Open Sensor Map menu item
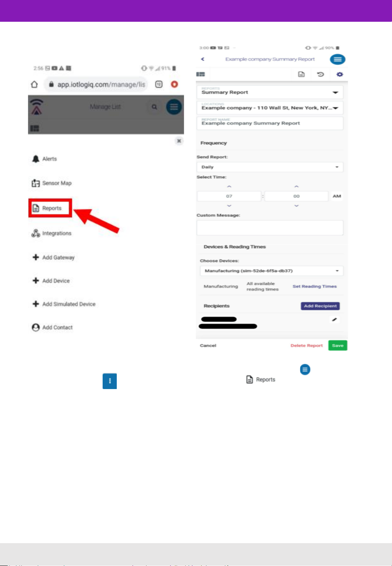The image size is (392, 566). pyautogui.click(x=51, y=183)
